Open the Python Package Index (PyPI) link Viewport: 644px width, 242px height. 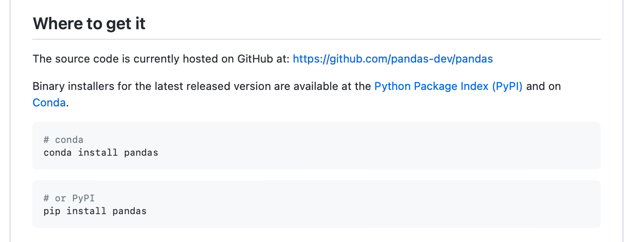449,86
